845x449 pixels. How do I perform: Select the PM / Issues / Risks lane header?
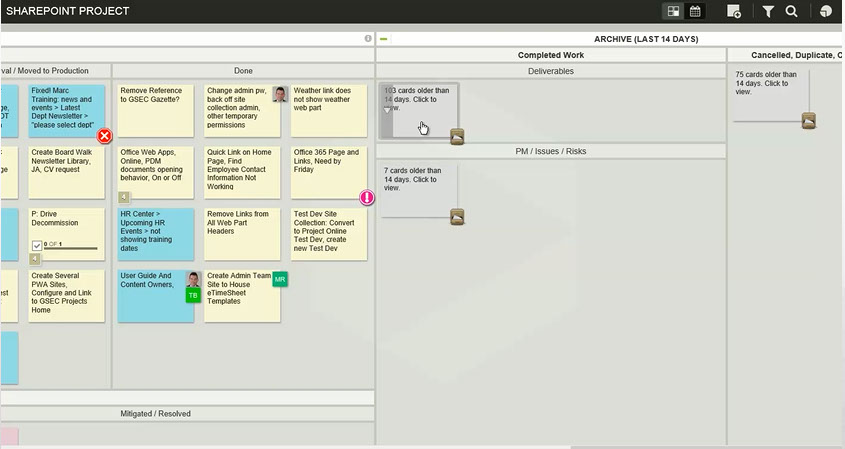pyautogui.click(x=550, y=151)
